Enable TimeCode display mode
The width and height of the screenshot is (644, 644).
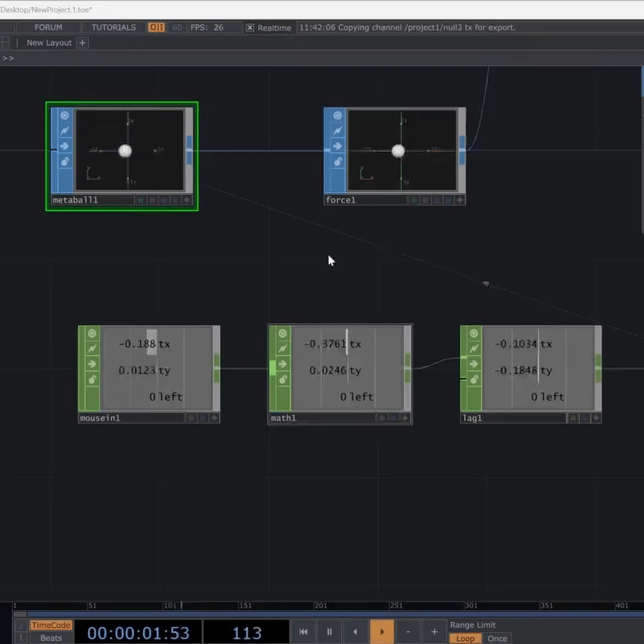point(51,625)
